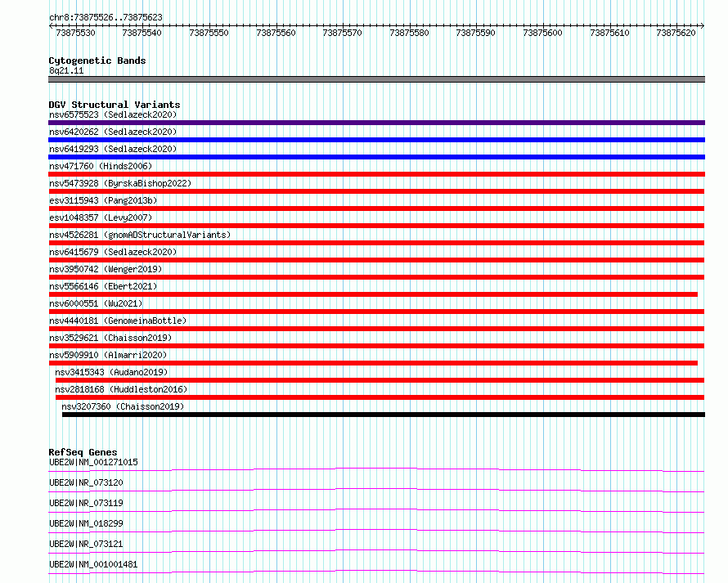Viewport: 728px width, 583px height.
Task: Open variant nsv3415343 (Audano2019) label
Action: click(111, 372)
